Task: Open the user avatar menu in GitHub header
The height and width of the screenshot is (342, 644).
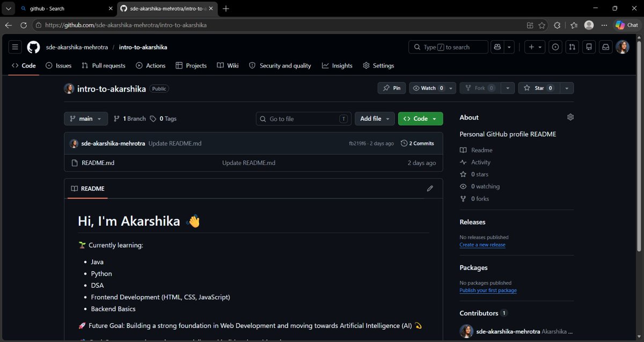Action: pos(623,47)
